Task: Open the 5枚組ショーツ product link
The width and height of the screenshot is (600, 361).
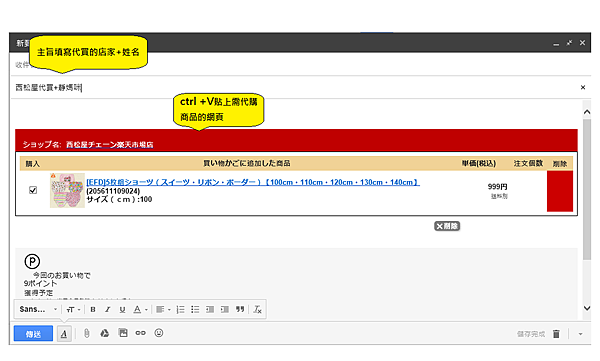Action: [253, 182]
